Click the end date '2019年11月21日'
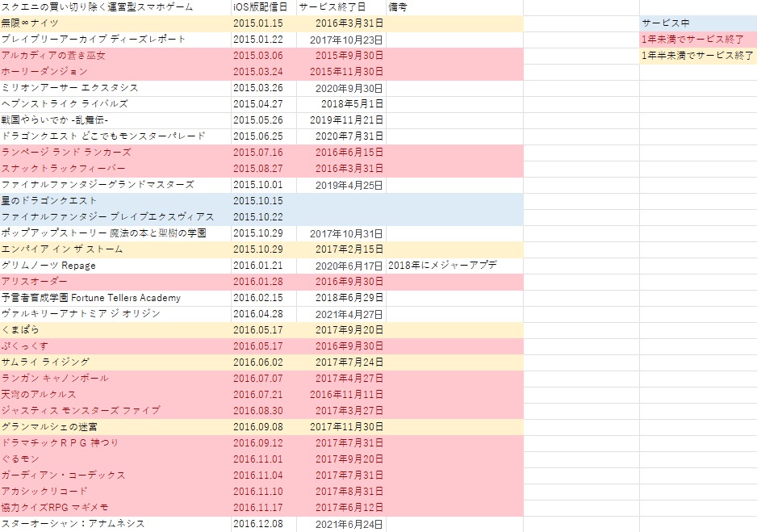This screenshot has height=532, width=757. (x=341, y=120)
